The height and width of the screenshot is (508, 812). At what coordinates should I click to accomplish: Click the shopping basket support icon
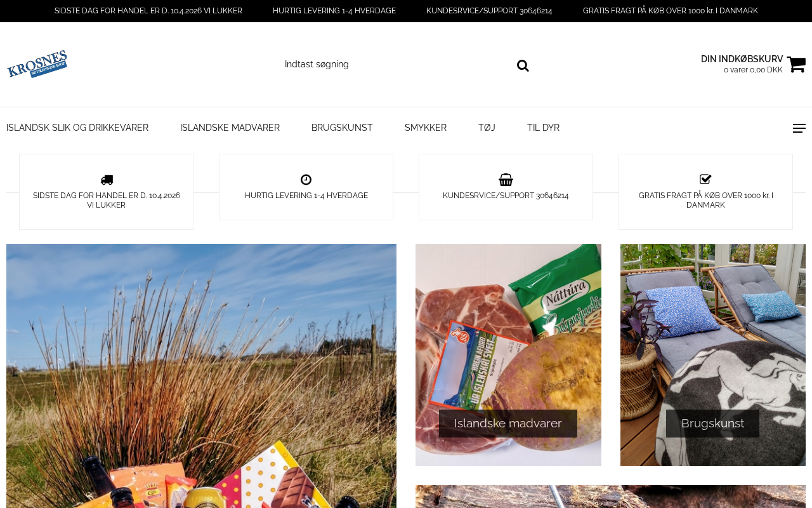point(506,180)
